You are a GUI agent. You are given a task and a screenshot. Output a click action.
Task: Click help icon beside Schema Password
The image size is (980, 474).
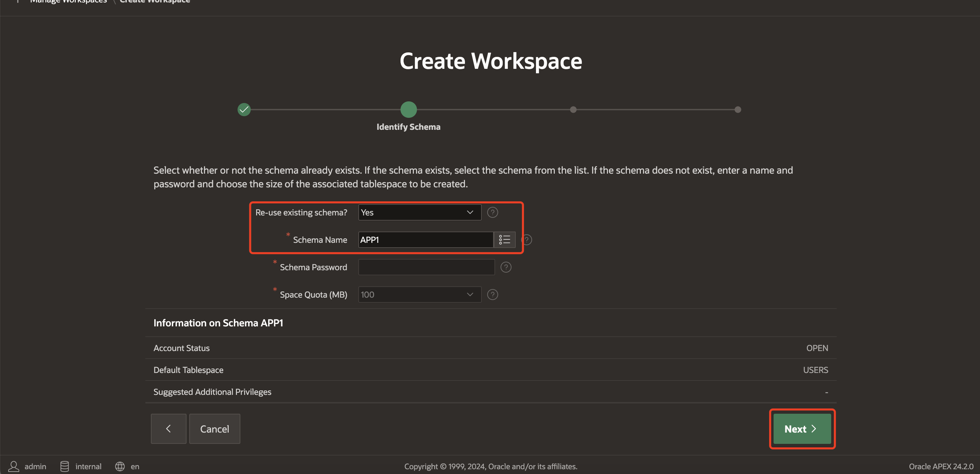click(505, 267)
